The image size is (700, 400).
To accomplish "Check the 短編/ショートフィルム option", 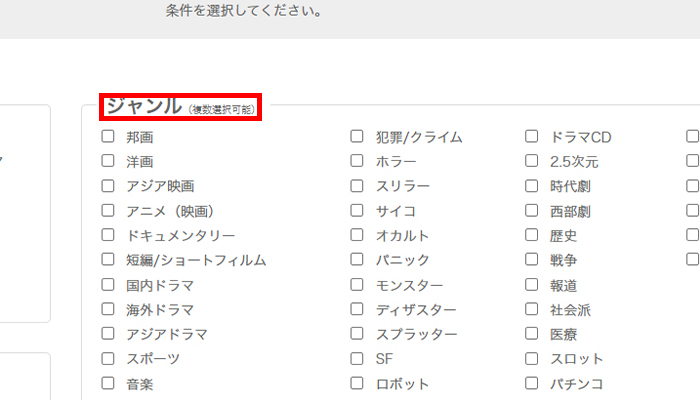I will pyautogui.click(x=108, y=260).
